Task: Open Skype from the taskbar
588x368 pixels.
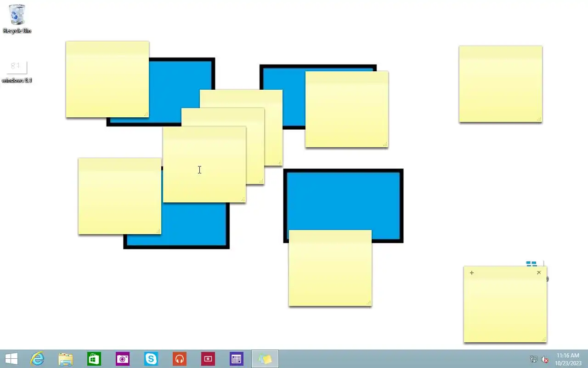Action: click(151, 359)
